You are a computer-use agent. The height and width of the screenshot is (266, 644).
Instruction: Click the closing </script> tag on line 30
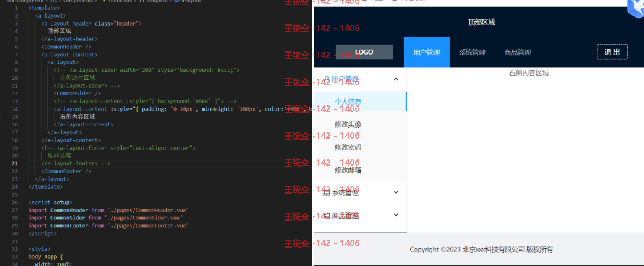[42, 233]
